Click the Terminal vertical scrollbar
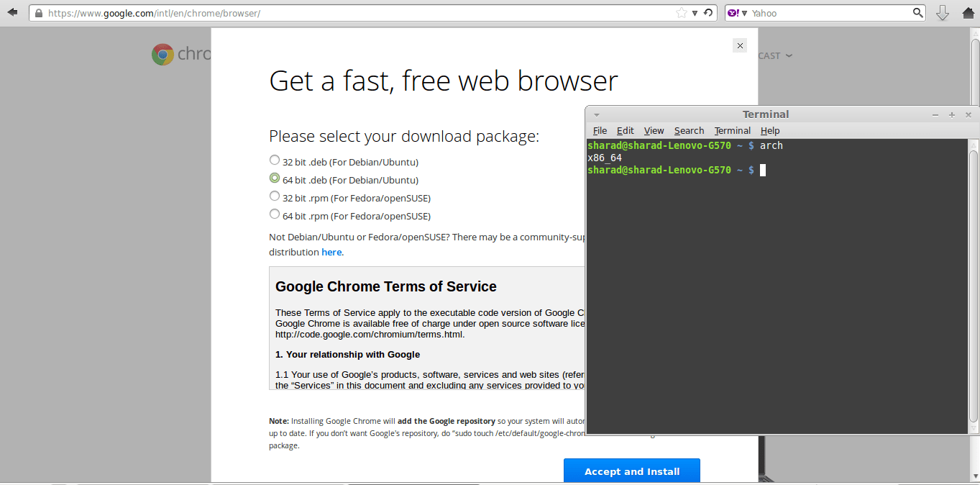The width and height of the screenshot is (980, 485). (974, 286)
